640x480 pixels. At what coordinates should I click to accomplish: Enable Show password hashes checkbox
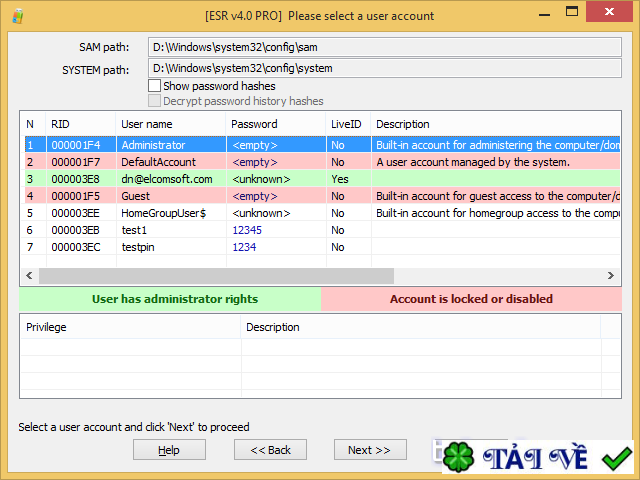[154, 86]
